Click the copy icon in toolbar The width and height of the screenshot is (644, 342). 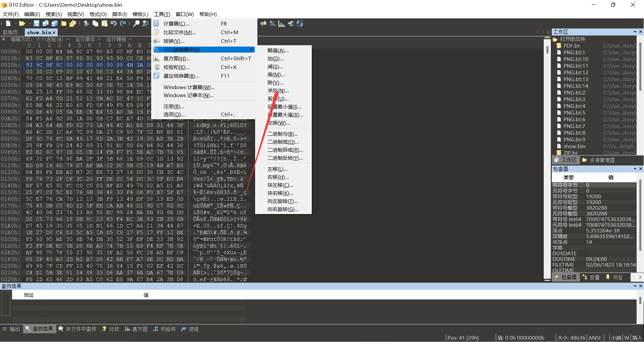tap(96, 23)
